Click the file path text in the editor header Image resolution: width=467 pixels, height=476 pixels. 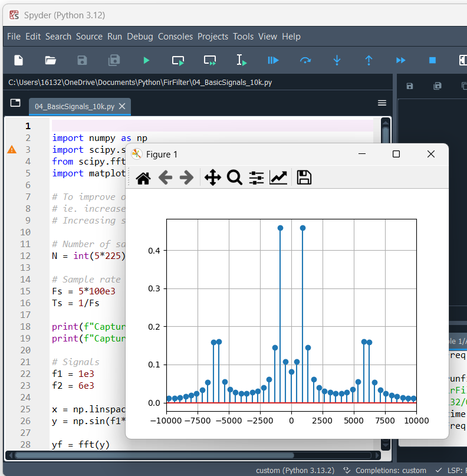[140, 83]
